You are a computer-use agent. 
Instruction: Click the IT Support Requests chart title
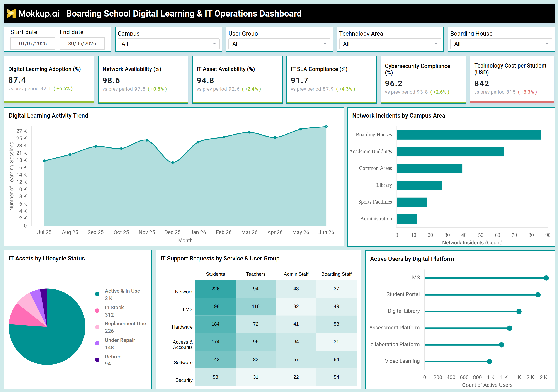[x=220, y=259]
